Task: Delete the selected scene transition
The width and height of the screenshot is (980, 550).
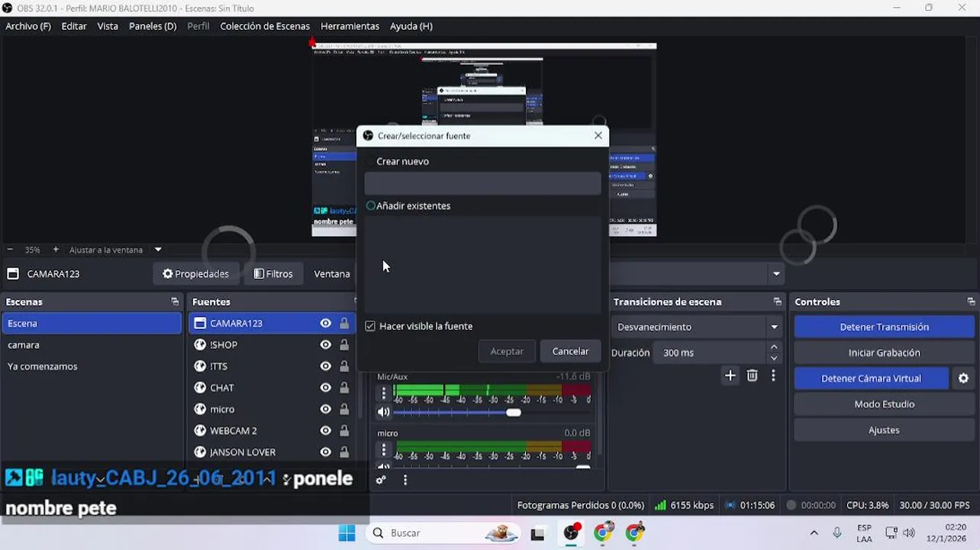Action: point(753,375)
